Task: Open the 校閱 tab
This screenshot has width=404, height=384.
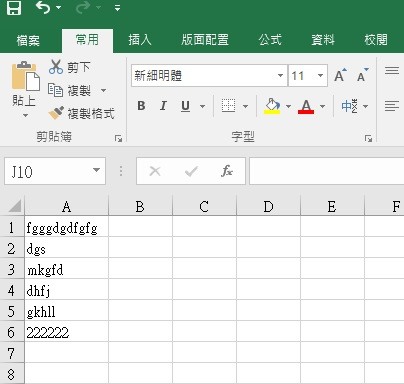Action: (x=376, y=40)
